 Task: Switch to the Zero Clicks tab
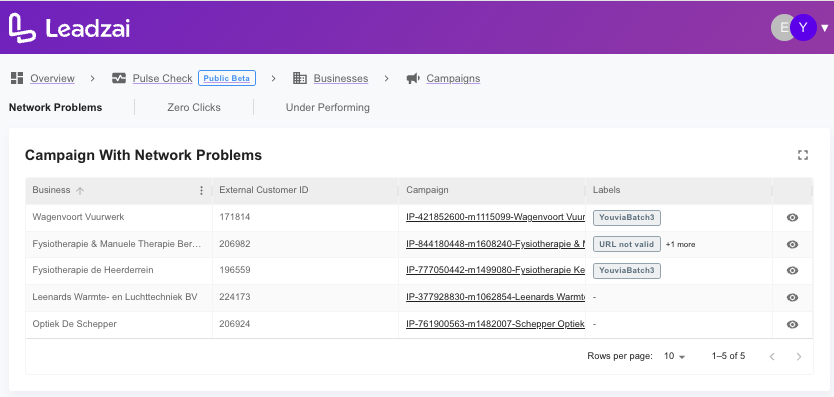[194, 107]
